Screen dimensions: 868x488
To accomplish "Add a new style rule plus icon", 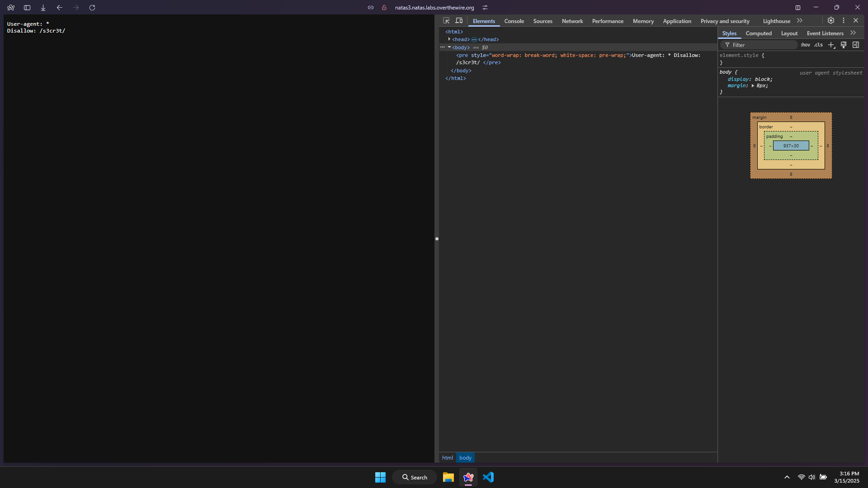I will pyautogui.click(x=831, y=45).
